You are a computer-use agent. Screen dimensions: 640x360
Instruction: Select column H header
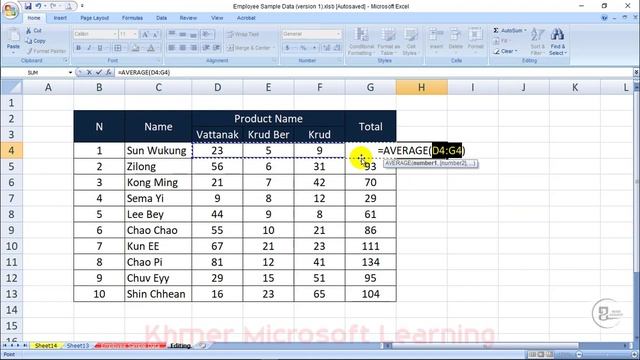pos(421,87)
